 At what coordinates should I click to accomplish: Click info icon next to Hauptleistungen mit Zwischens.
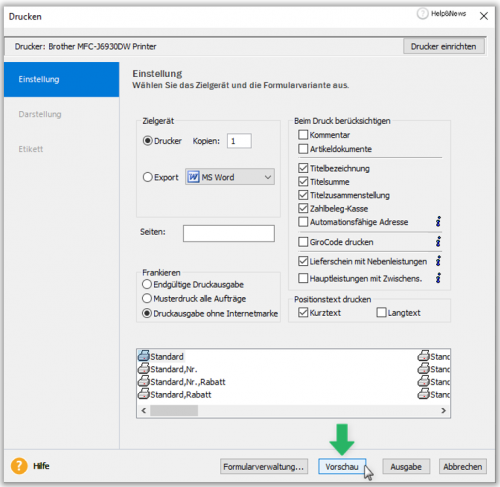click(x=438, y=278)
